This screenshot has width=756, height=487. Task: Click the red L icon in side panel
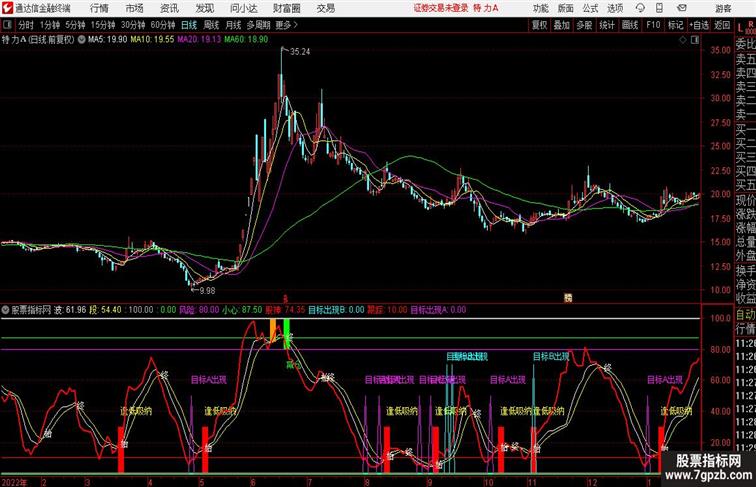click(740, 28)
